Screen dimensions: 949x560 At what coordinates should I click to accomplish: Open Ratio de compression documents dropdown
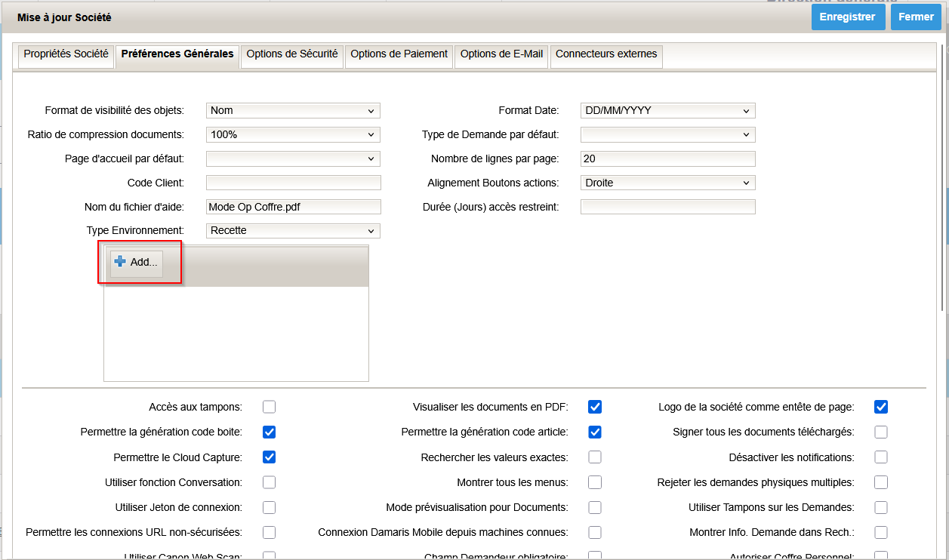[293, 135]
